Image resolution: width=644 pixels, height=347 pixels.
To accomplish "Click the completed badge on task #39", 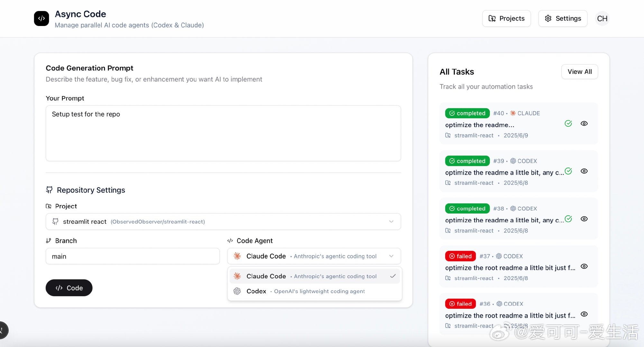I will pos(467,161).
